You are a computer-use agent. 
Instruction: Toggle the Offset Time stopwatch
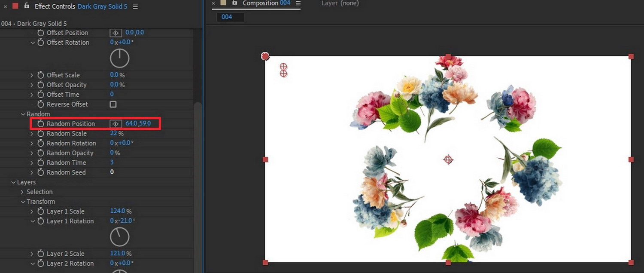coord(41,94)
